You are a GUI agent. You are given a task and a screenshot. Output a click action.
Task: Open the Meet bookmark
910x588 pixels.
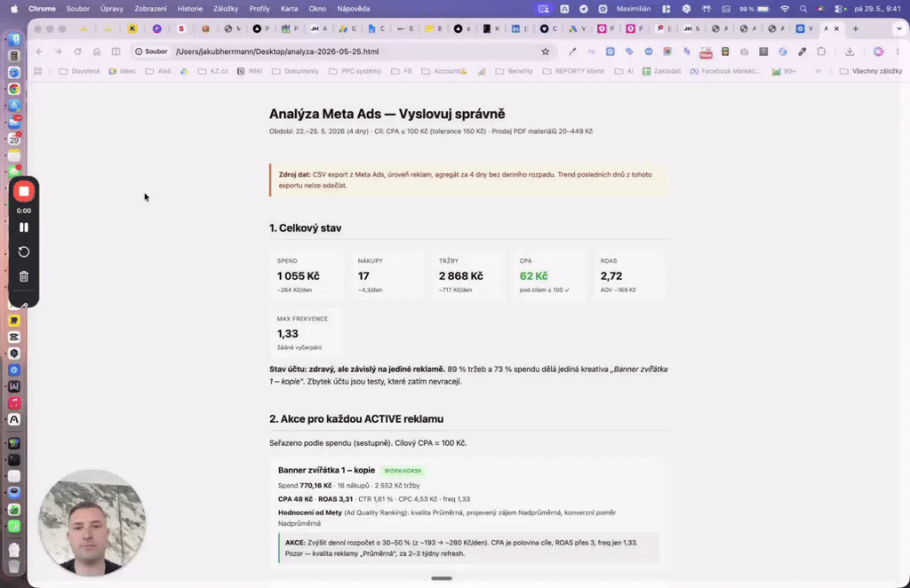tap(122, 71)
